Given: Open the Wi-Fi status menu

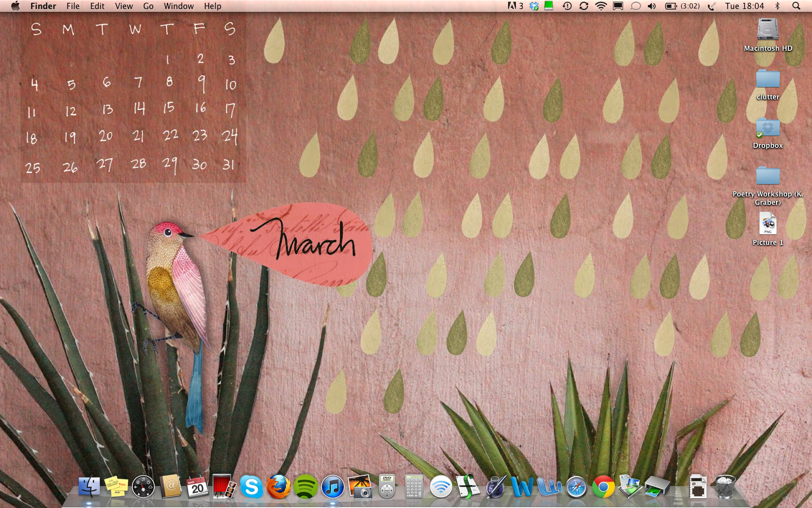Looking at the screenshot, I should (x=601, y=6).
